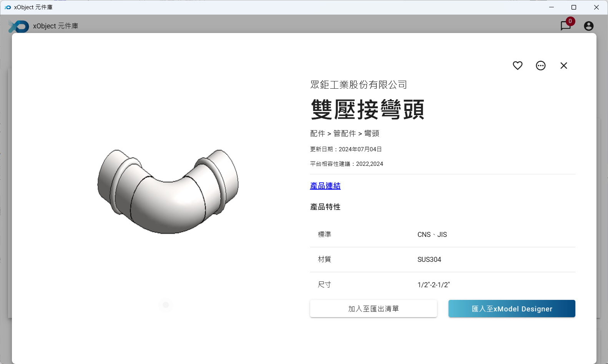Click the xObject logo in the header
The height and width of the screenshot is (364, 608).
(x=18, y=26)
